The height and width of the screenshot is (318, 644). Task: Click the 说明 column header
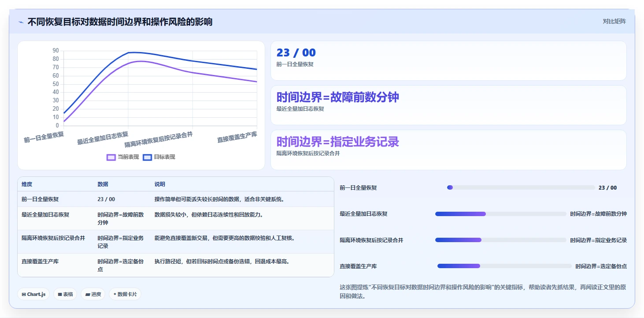coord(160,184)
